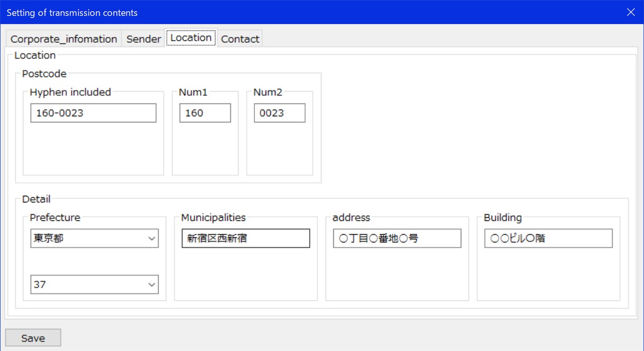Click the Hyphen included label
Viewport: 644px width, 351px height.
(70, 92)
